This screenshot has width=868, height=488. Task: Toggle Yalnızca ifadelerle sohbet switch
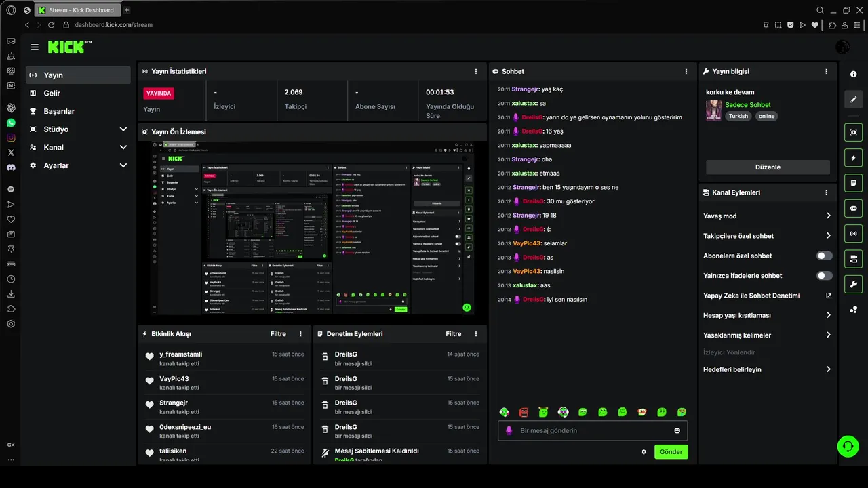(x=824, y=276)
